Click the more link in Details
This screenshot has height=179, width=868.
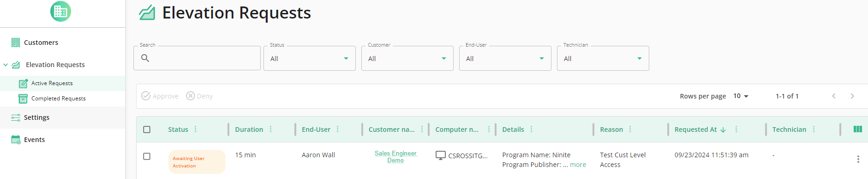[x=578, y=165]
